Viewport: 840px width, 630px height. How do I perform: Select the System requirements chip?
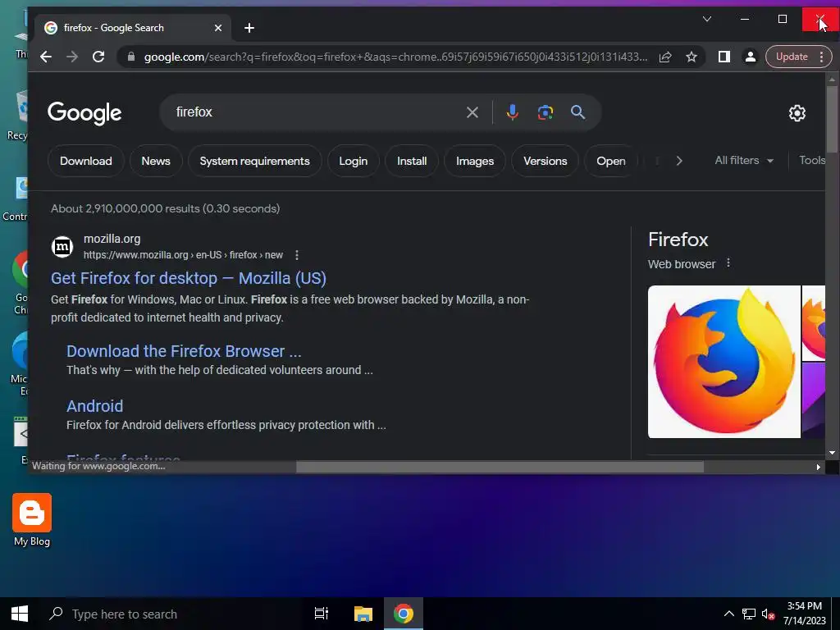[254, 161]
